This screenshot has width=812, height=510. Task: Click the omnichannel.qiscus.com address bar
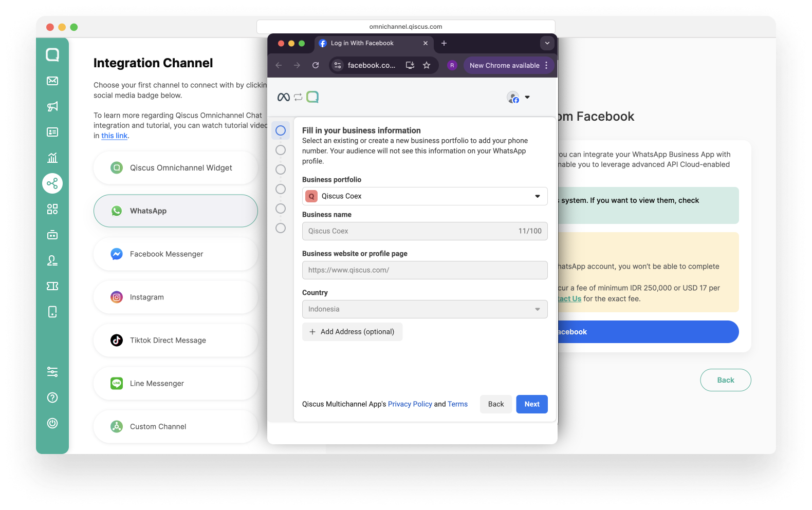[406, 27]
